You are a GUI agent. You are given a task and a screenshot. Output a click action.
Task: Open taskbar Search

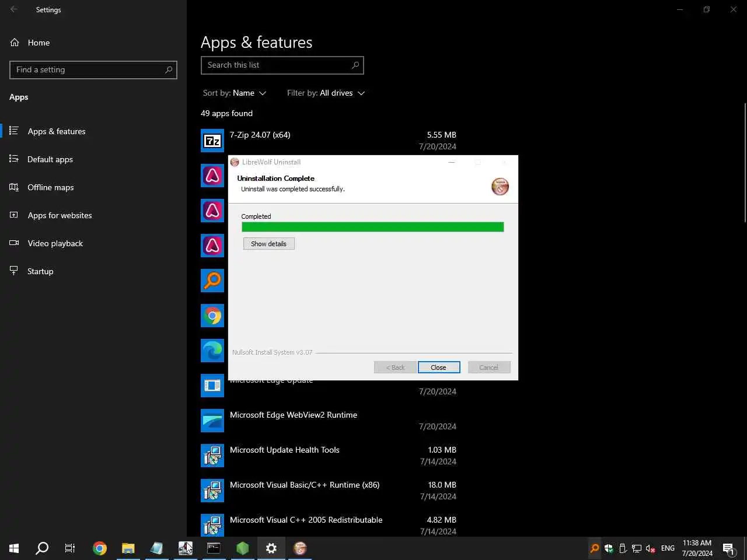tap(42, 548)
